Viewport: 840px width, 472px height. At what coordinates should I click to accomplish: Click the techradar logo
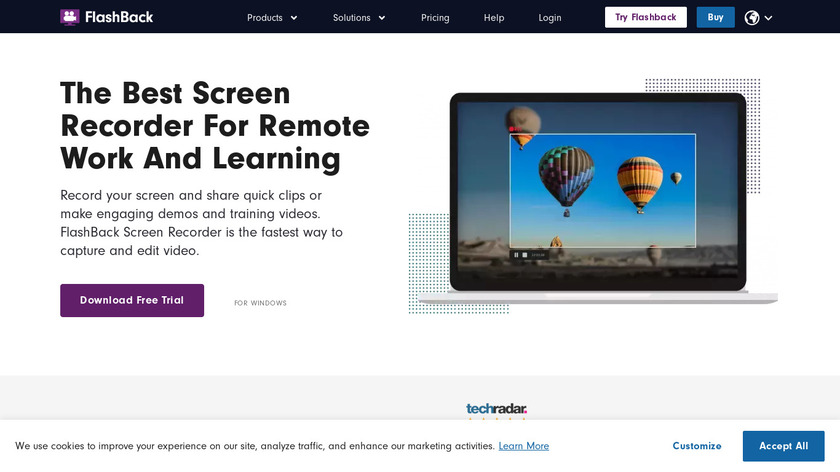[x=496, y=409]
